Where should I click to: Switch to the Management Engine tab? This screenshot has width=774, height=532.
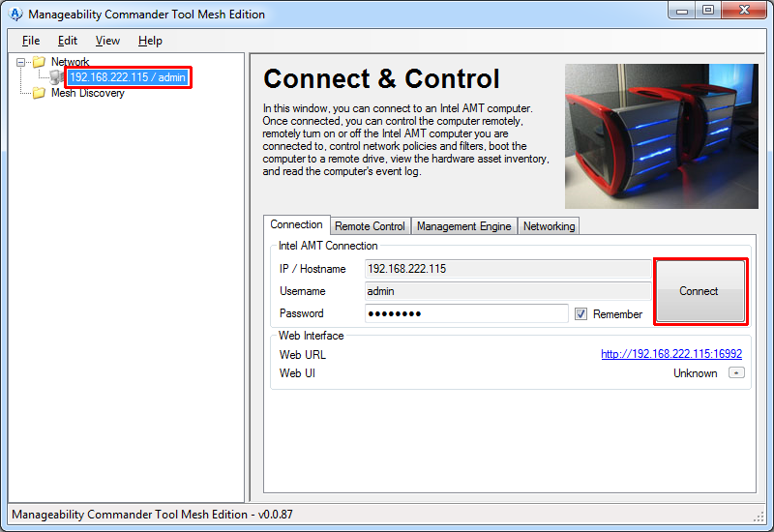click(x=464, y=226)
